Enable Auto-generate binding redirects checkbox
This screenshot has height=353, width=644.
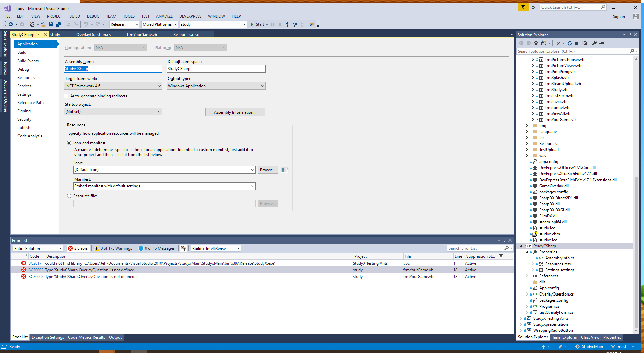click(66, 96)
